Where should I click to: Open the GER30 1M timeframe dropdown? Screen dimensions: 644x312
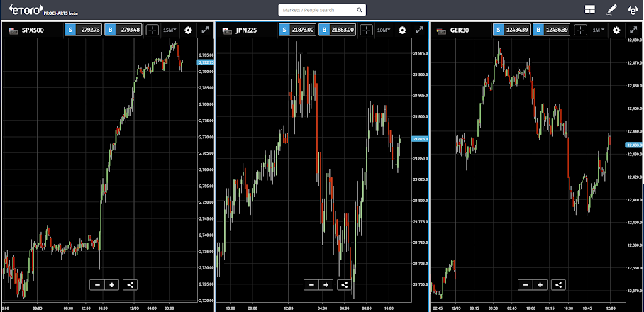[599, 30]
